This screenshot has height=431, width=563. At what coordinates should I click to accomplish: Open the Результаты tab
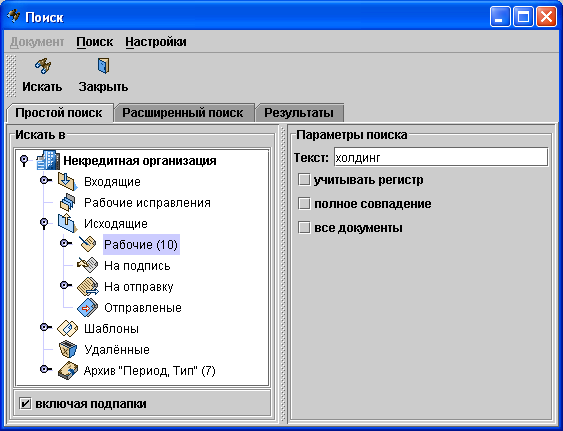(299, 113)
